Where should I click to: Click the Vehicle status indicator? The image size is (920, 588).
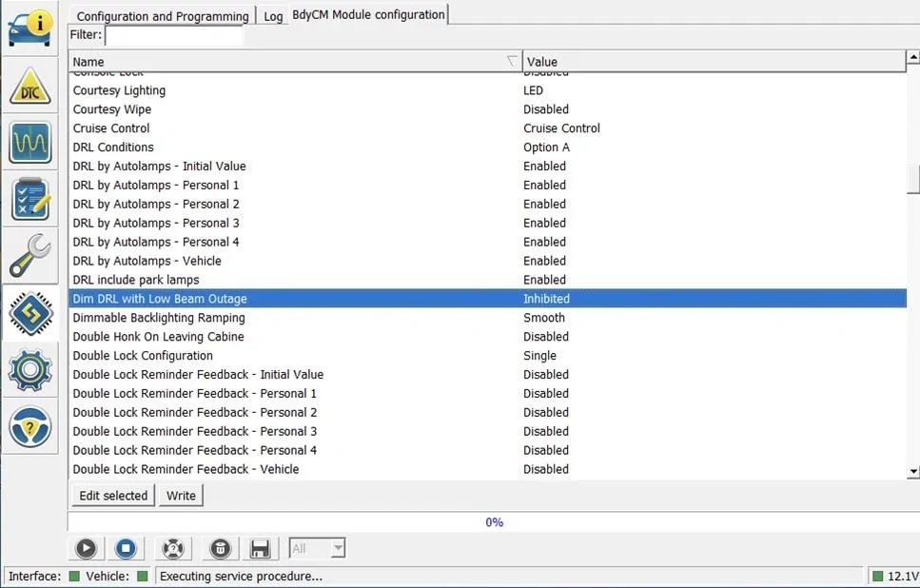click(x=142, y=577)
